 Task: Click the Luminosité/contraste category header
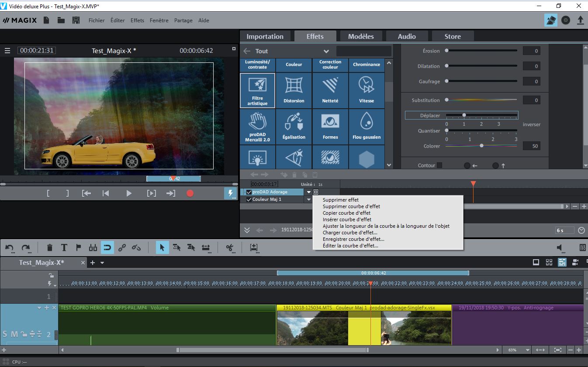[x=258, y=65]
